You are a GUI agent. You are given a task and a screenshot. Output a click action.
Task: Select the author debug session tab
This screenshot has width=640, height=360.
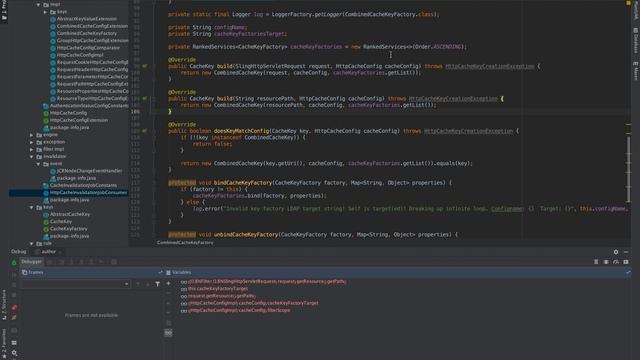click(48, 252)
